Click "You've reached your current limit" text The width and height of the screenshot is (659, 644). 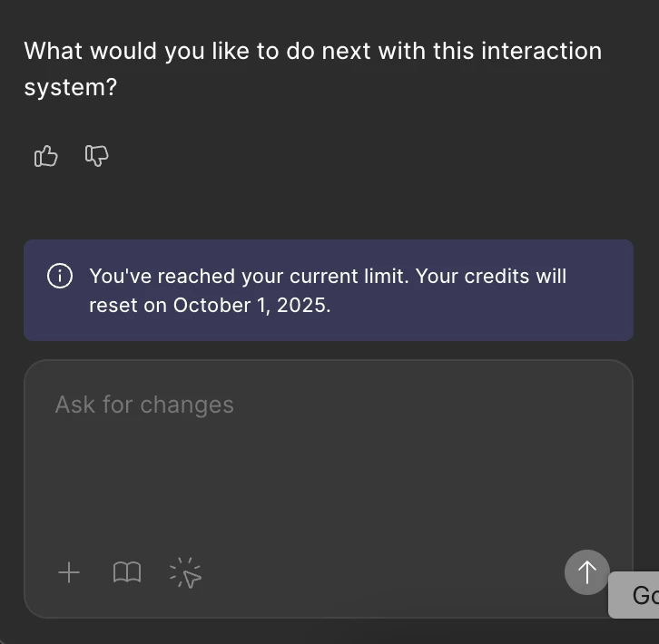(249, 277)
